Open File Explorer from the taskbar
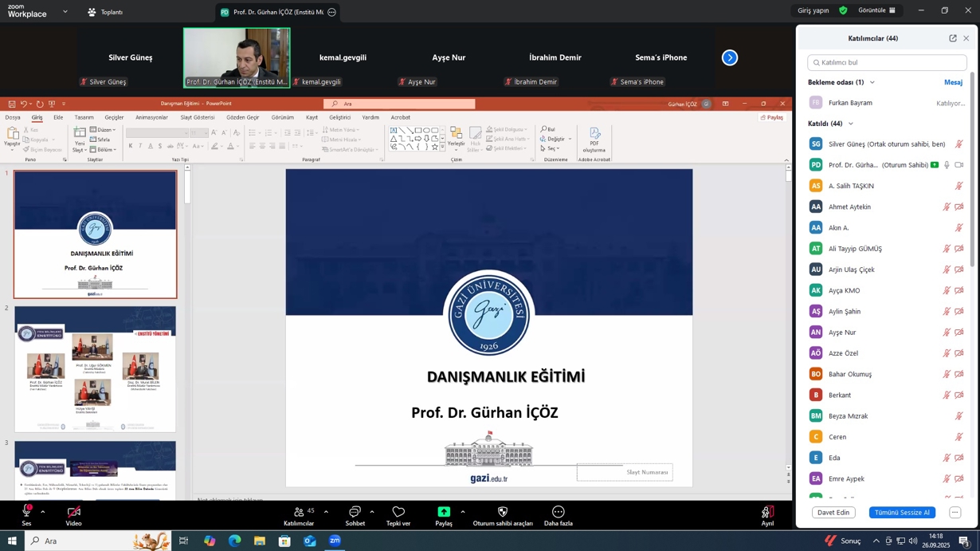 pos(260,541)
